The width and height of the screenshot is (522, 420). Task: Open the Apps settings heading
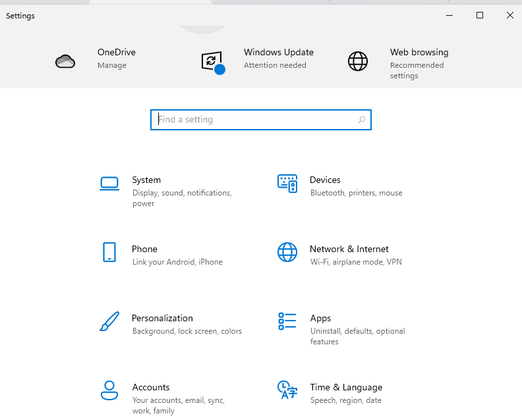320,319
